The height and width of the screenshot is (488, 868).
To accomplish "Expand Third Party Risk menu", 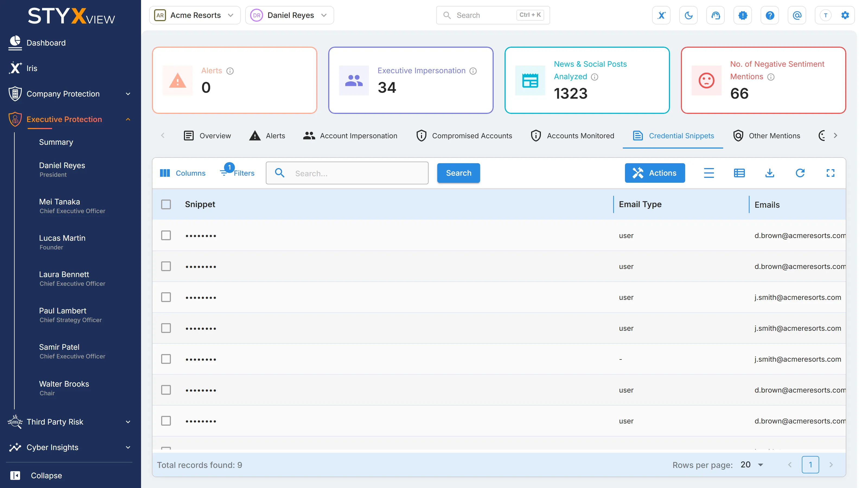I will click(x=70, y=422).
